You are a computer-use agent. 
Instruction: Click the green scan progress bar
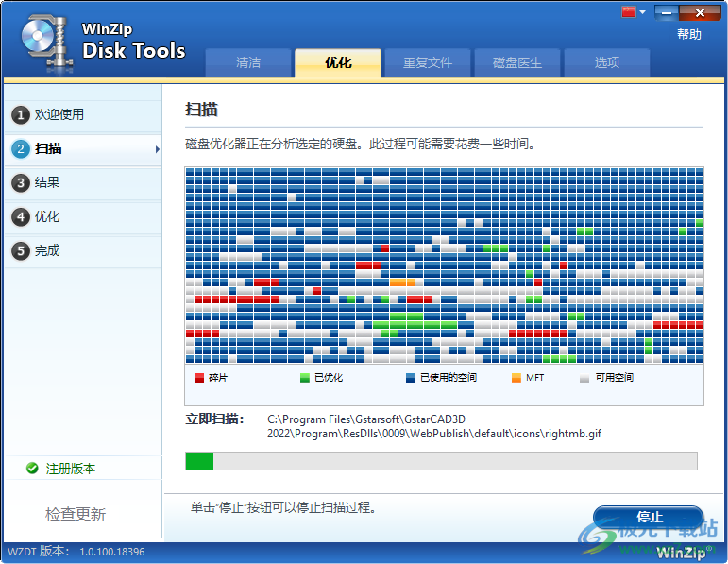coord(199,461)
